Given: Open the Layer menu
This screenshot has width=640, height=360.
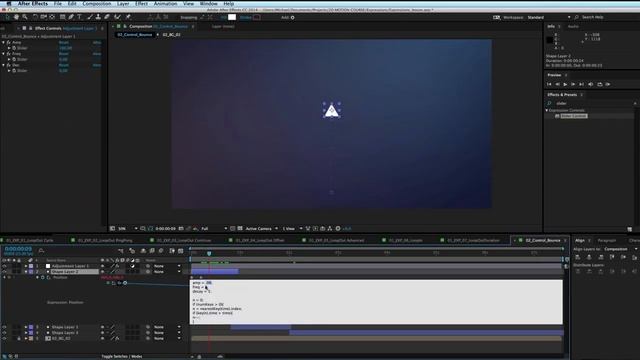Looking at the screenshot, I should (x=123, y=3).
